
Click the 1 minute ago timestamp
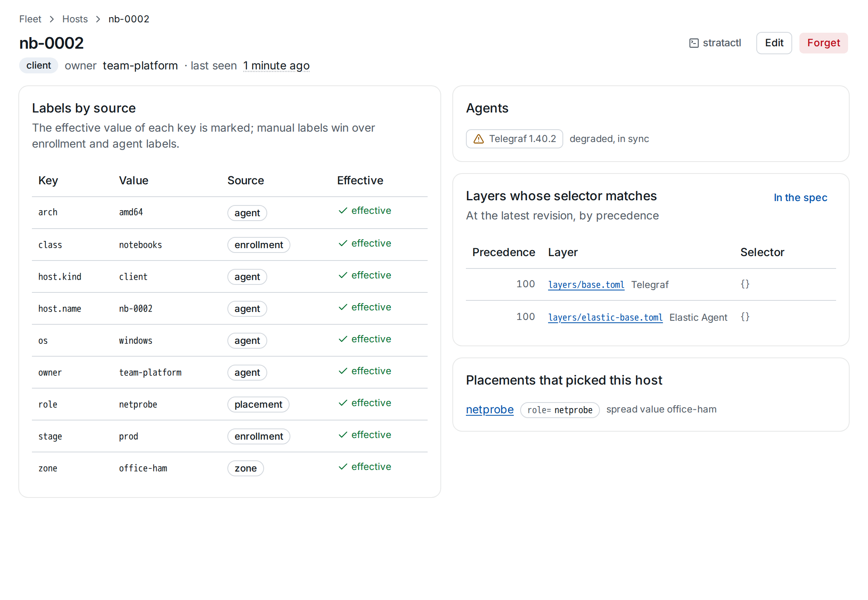pyautogui.click(x=276, y=65)
